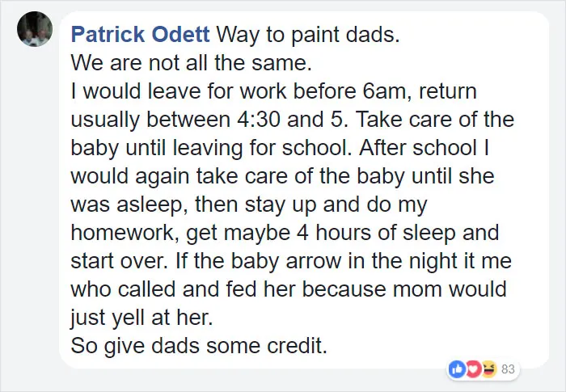Image resolution: width=566 pixels, height=392 pixels.
Task: Click the line 'We are not all the same.'
Action: click(191, 63)
